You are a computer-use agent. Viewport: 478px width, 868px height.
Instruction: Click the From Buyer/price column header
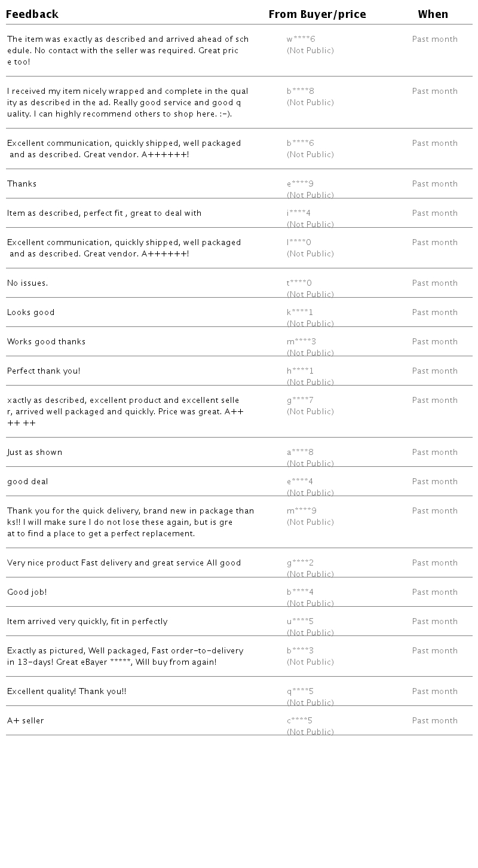pos(317,14)
